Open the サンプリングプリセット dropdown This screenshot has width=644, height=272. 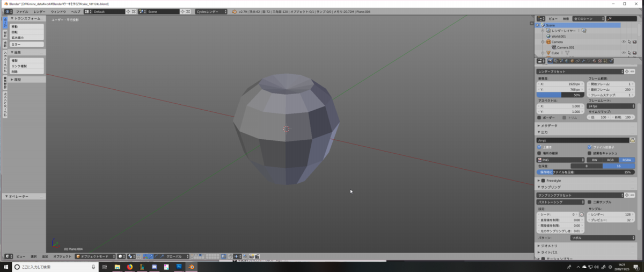click(580, 195)
